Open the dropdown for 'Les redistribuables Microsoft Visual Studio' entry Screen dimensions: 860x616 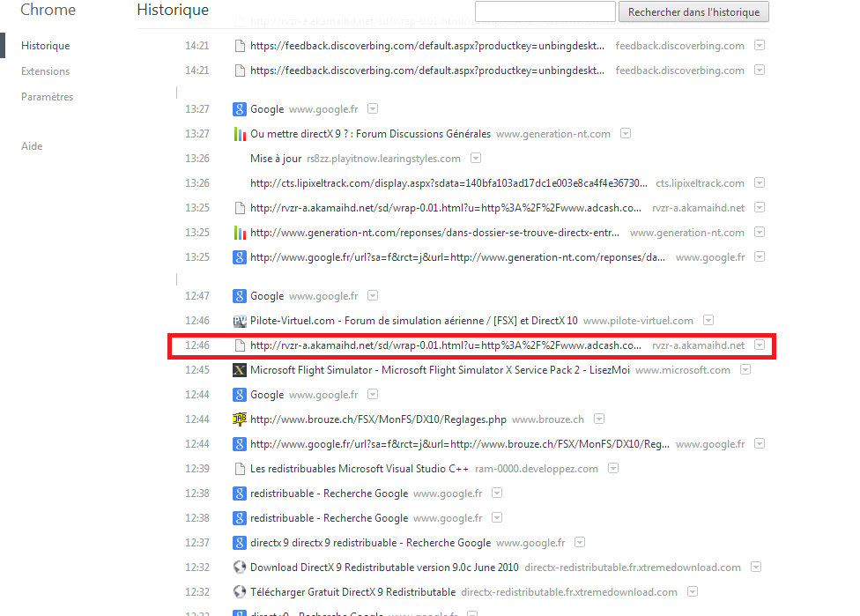(x=613, y=469)
